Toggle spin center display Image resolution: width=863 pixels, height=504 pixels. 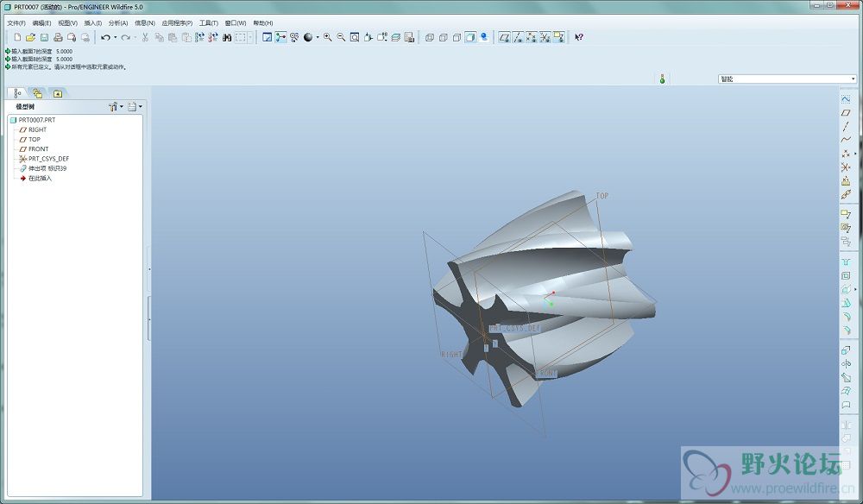[280, 37]
